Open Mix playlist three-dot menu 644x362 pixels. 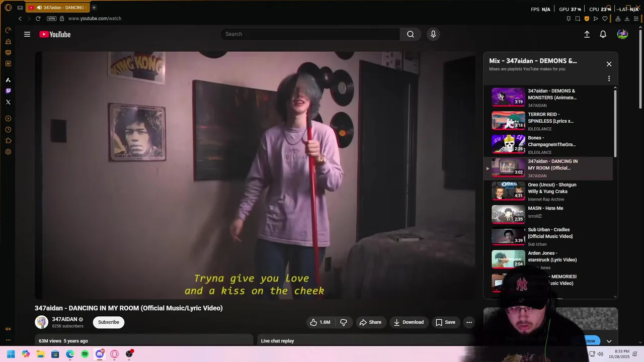click(x=609, y=78)
